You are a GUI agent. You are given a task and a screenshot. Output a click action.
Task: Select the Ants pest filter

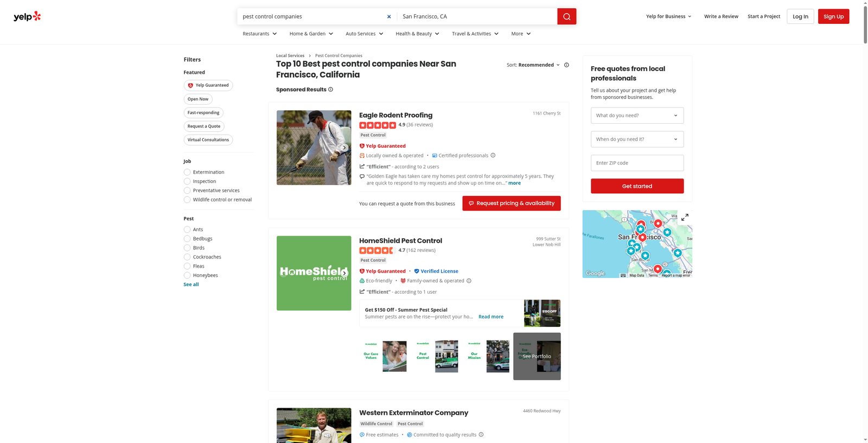pyautogui.click(x=187, y=230)
